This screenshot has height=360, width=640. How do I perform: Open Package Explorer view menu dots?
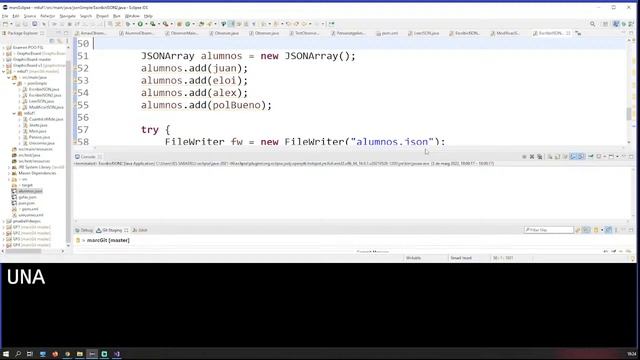point(67,41)
